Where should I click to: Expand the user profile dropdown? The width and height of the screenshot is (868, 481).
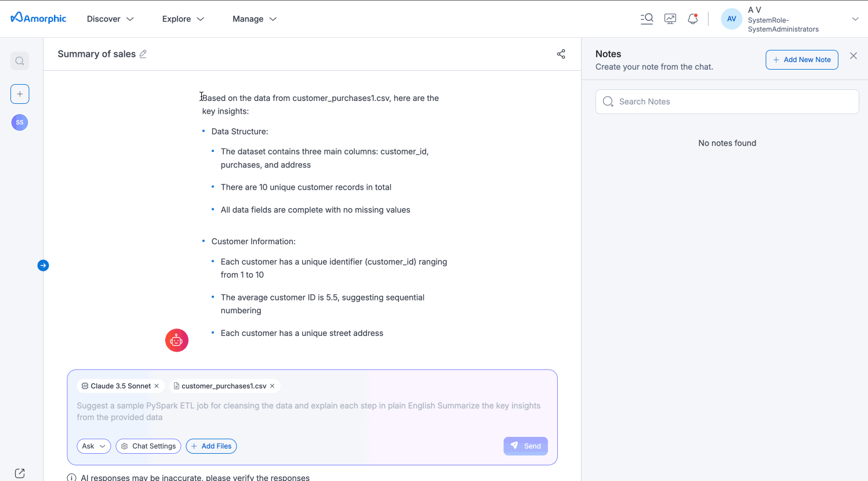point(855,19)
